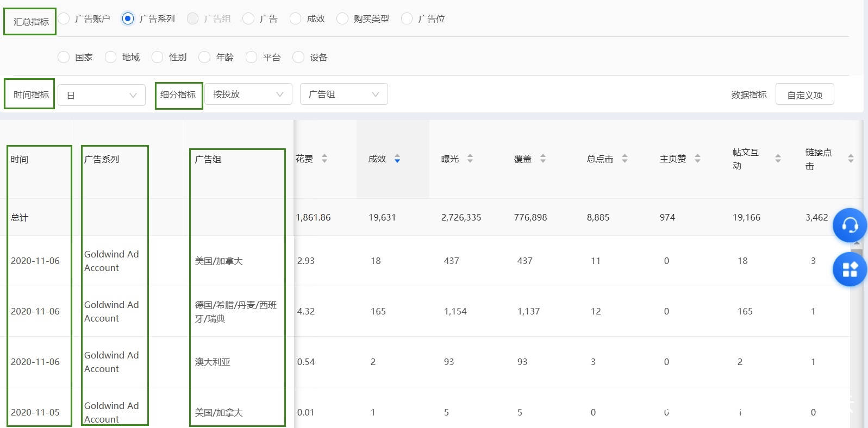The height and width of the screenshot is (428, 868).
Task: Click reach value 1,137
Action: pos(529,311)
